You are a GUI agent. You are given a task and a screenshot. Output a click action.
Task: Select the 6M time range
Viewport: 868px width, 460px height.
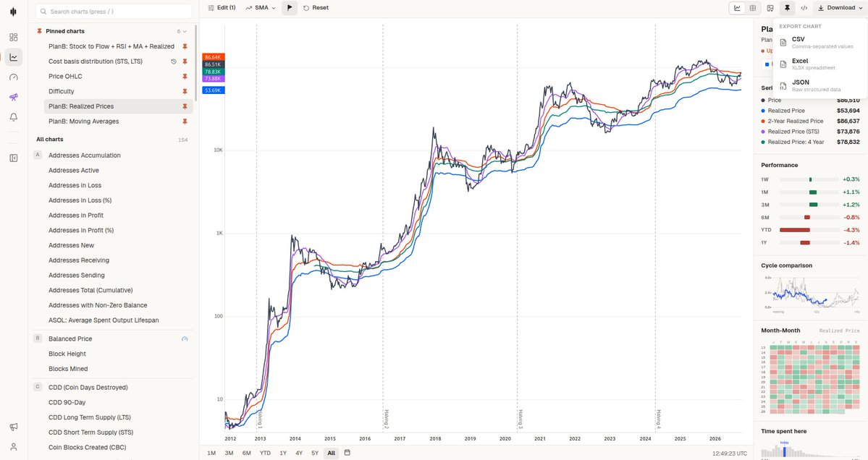coord(246,453)
